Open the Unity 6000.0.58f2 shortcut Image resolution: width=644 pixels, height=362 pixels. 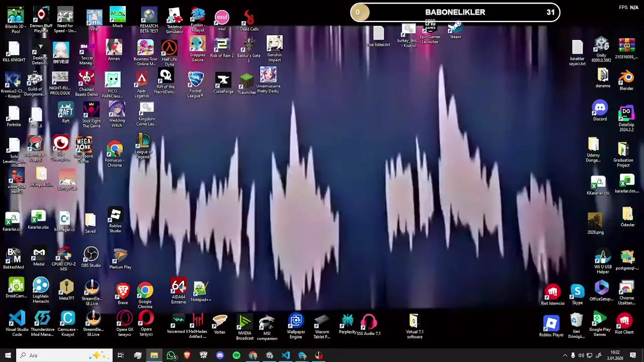tap(602, 50)
